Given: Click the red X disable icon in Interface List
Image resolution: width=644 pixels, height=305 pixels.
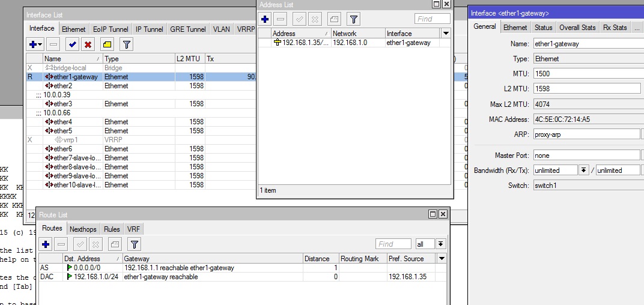Looking at the screenshot, I should (x=88, y=44).
